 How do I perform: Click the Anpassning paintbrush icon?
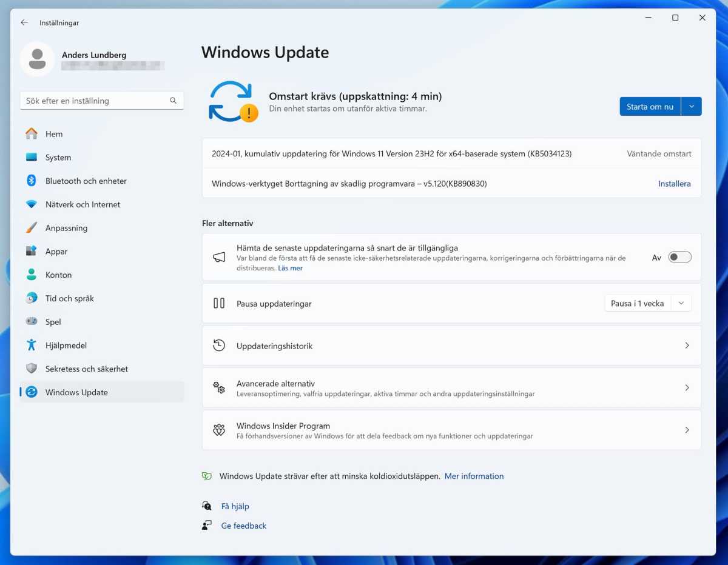tap(32, 228)
